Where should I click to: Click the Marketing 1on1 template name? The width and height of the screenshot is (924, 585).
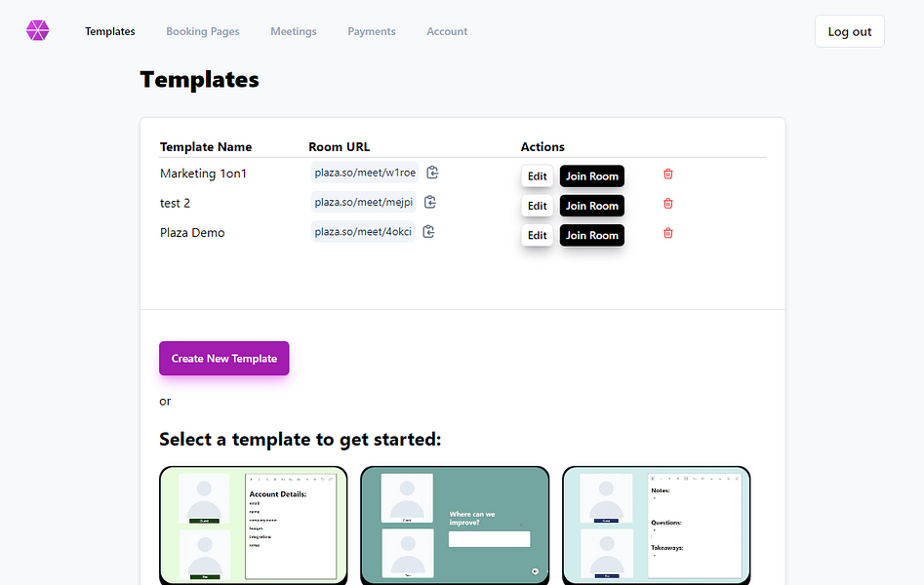(x=203, y=174)
